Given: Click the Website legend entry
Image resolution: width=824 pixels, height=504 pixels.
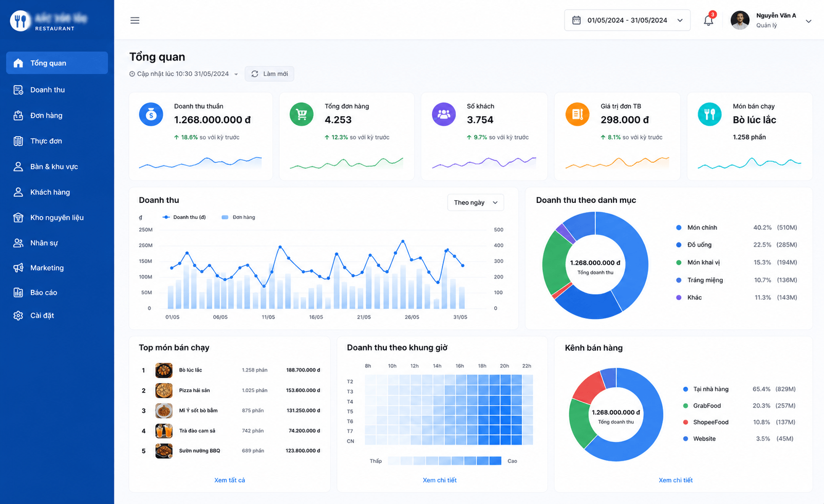Looking at the screenshot, I should pyautogui.click(x=699, y=439).
